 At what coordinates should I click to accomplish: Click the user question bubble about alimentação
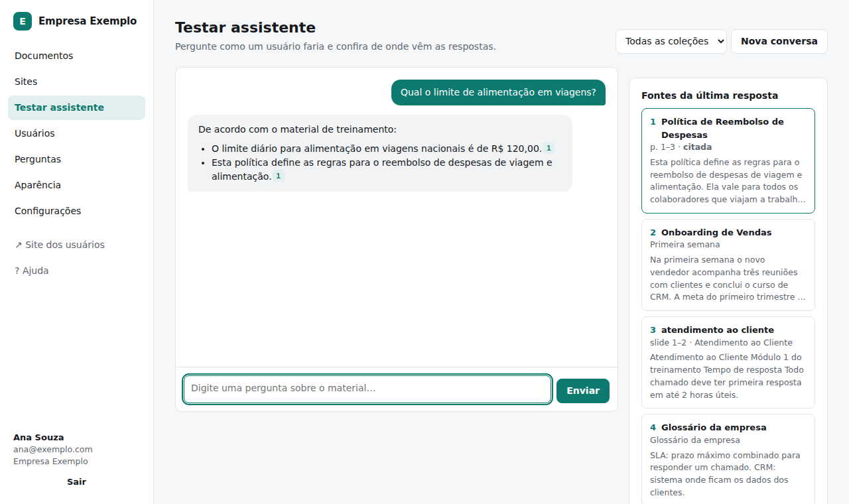point(498,92)
